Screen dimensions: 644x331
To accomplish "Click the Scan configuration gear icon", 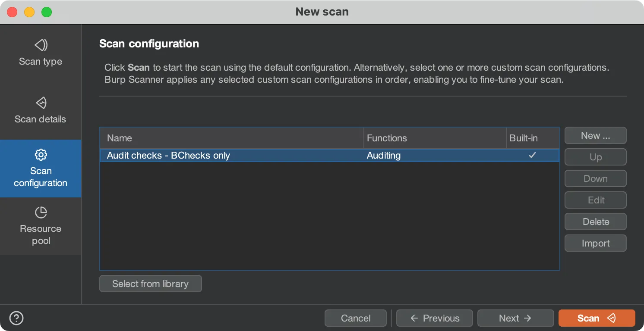I will 41,154.
